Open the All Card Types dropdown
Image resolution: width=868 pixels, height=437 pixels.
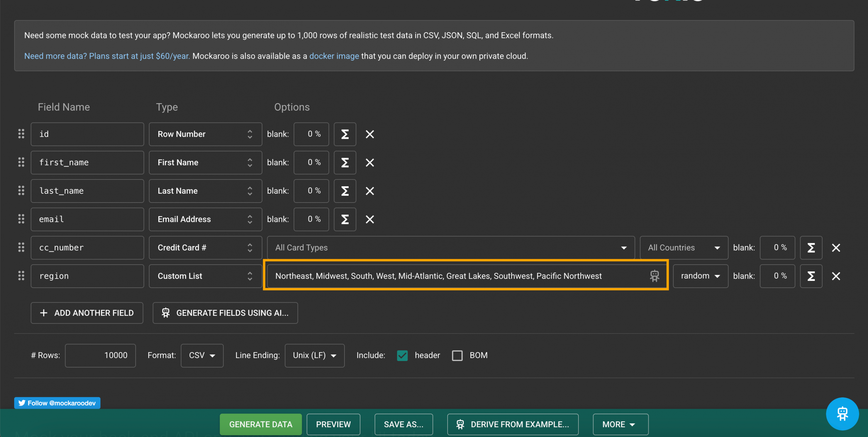[451, 248]
